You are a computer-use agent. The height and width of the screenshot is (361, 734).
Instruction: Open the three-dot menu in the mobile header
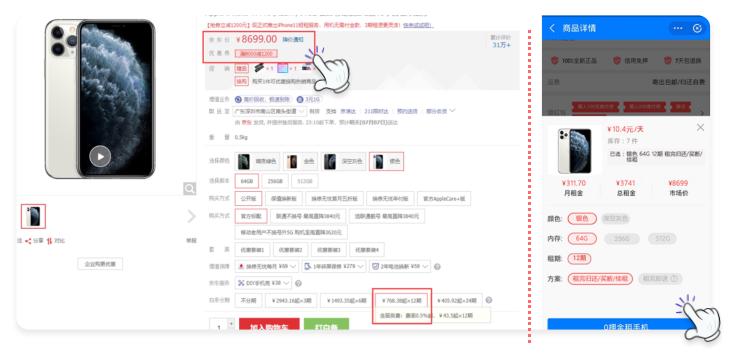click(678, 28)
